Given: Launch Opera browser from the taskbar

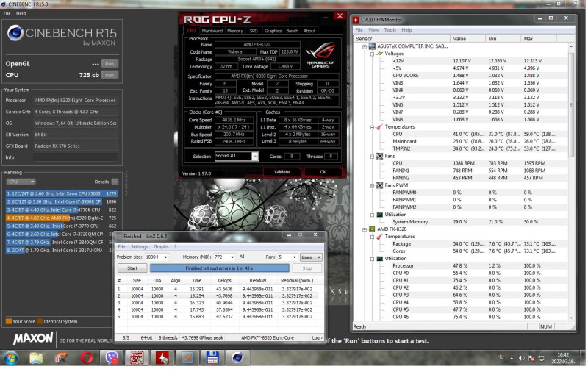Looking at the screenshot, I should [x=87, y=358].
